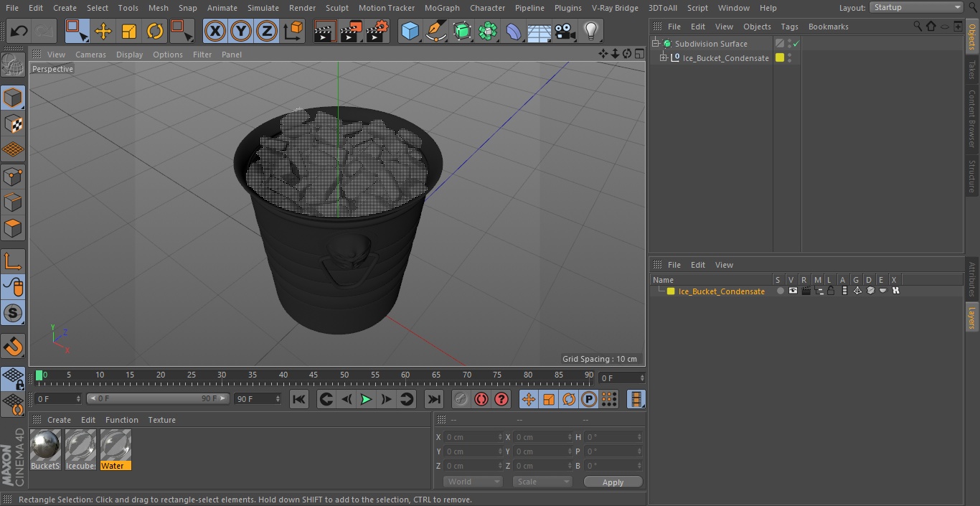Image resolution: width=980 pixels, height=506 pixels.
Task: Toggle Autokeying button
Action: point(481,399)
